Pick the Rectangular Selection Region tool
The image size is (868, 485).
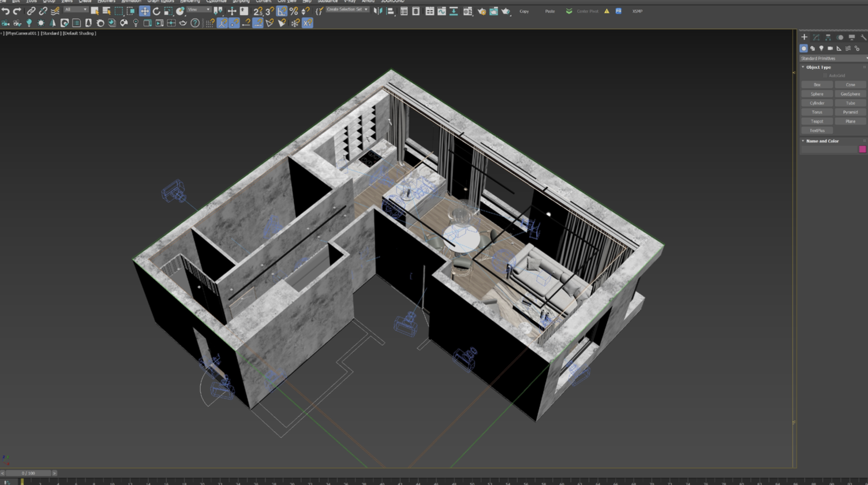[119, 11]
